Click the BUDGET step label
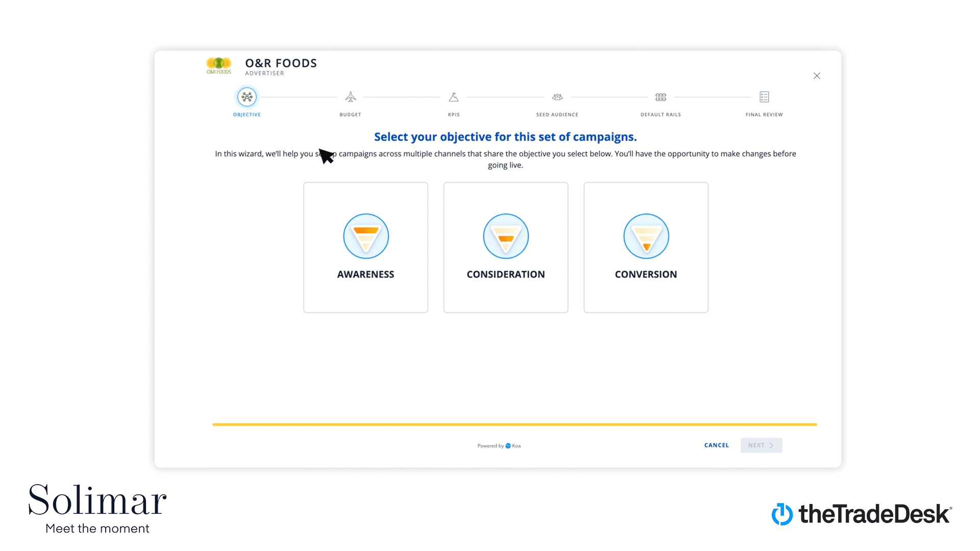The height and width of the screenshot is (551, 980). click(x=350, y=115)
